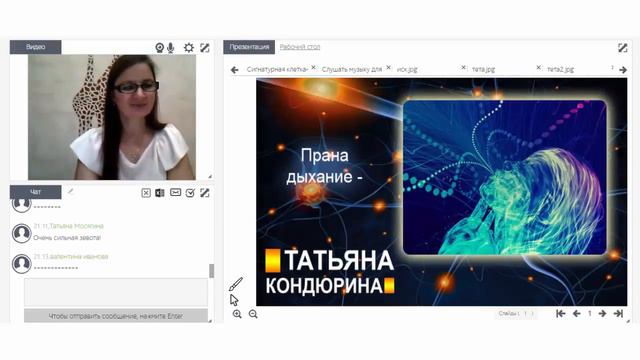Select the Видео panel tab
640x360 pixels.
click(36, 47)
